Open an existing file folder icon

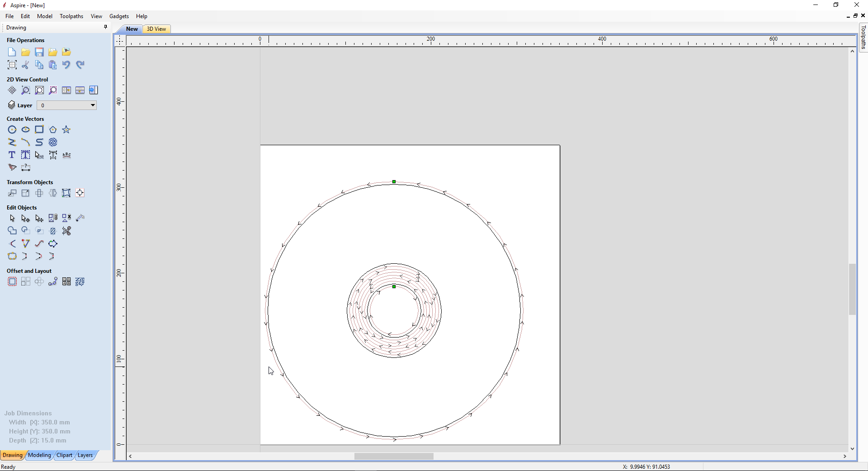click(26, 52)
